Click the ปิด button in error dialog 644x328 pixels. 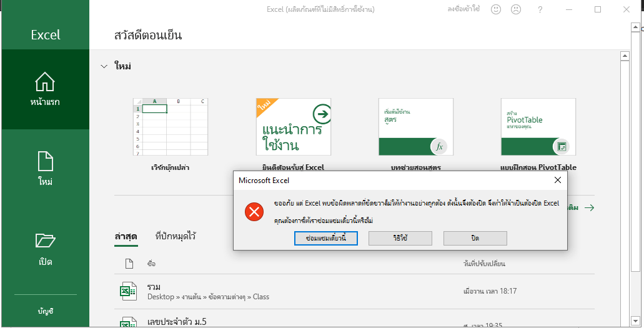475,238
